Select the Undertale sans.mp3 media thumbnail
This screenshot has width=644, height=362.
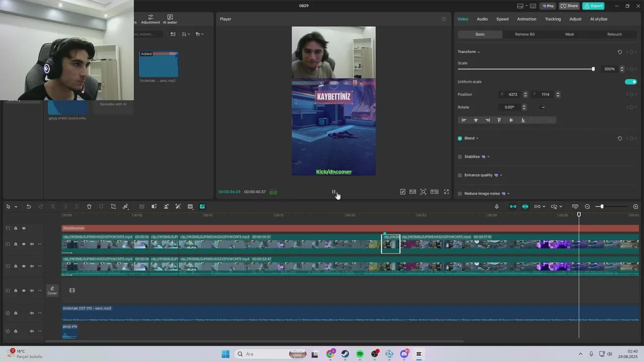(158, 64)
